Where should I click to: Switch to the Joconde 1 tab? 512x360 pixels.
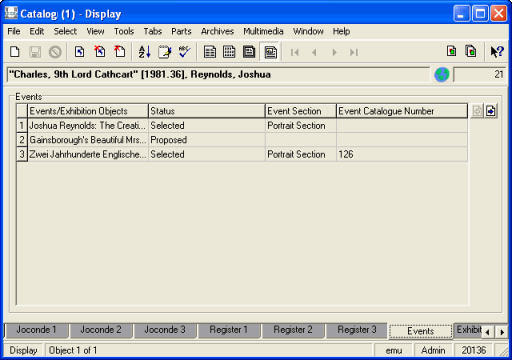[x=36, y=330]
